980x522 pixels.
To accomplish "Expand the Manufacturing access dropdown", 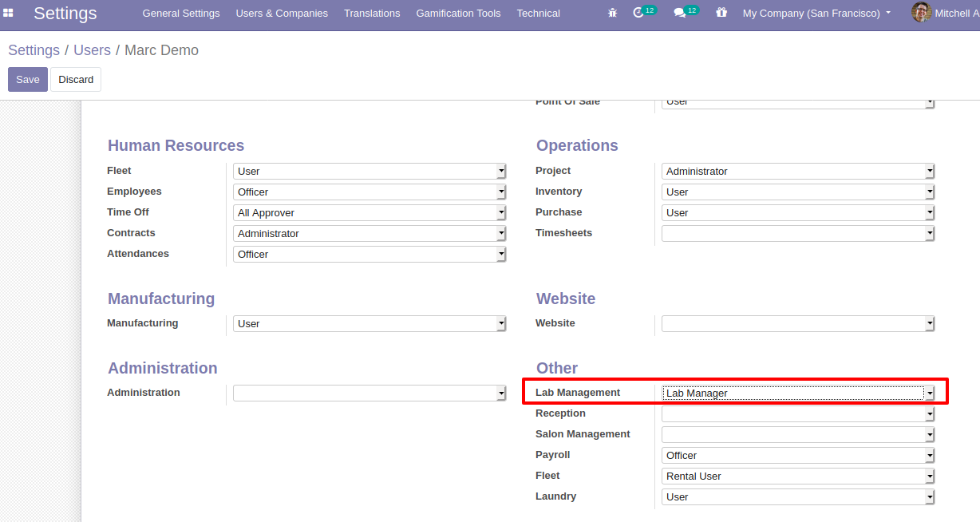I will click(369, 324).
